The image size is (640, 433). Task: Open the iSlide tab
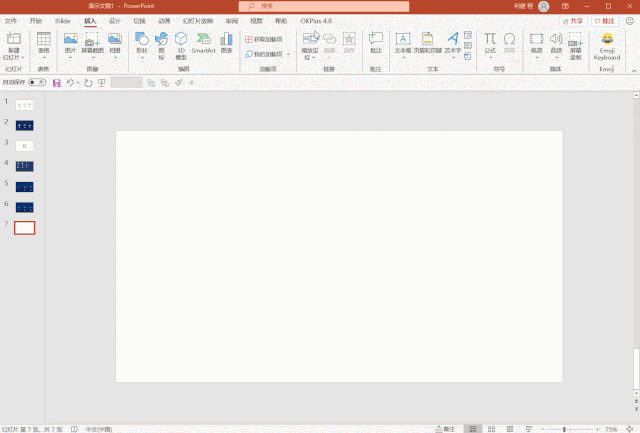click(62, 21)
